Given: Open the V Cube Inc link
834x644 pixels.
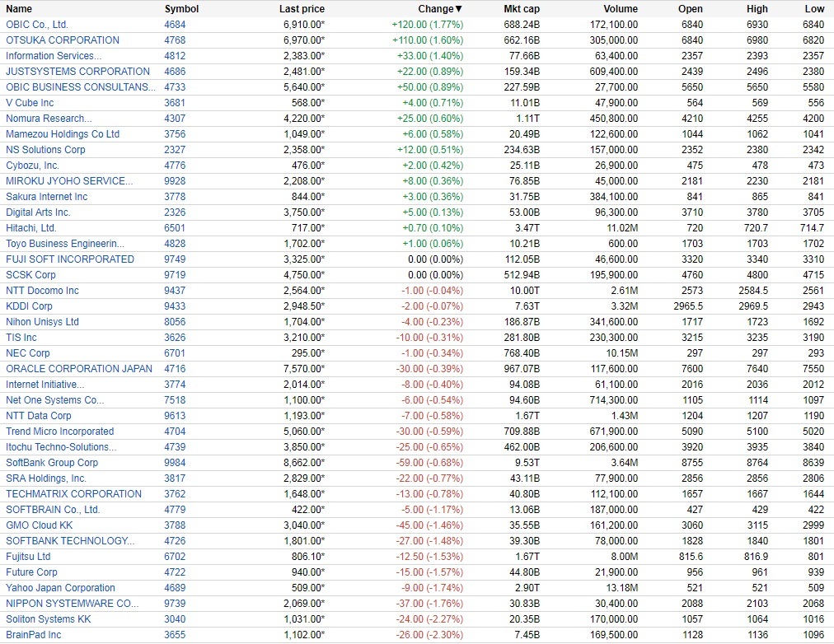Looking at the screenshot, I should click(30, 103).
